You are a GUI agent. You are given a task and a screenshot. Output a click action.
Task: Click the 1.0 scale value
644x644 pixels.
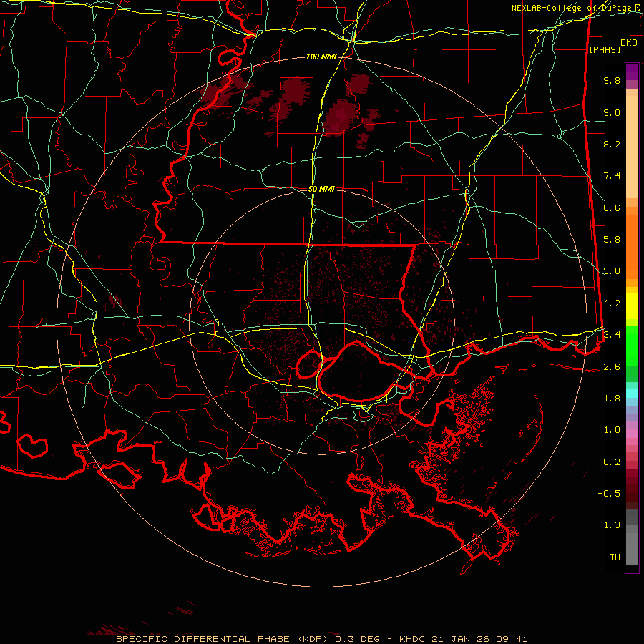612,430
